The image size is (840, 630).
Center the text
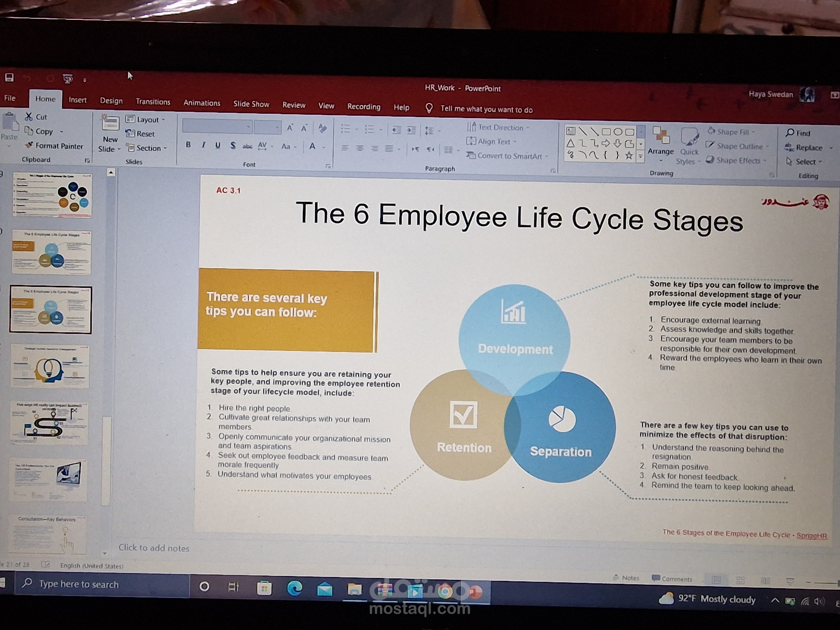(x=360, y=148)
